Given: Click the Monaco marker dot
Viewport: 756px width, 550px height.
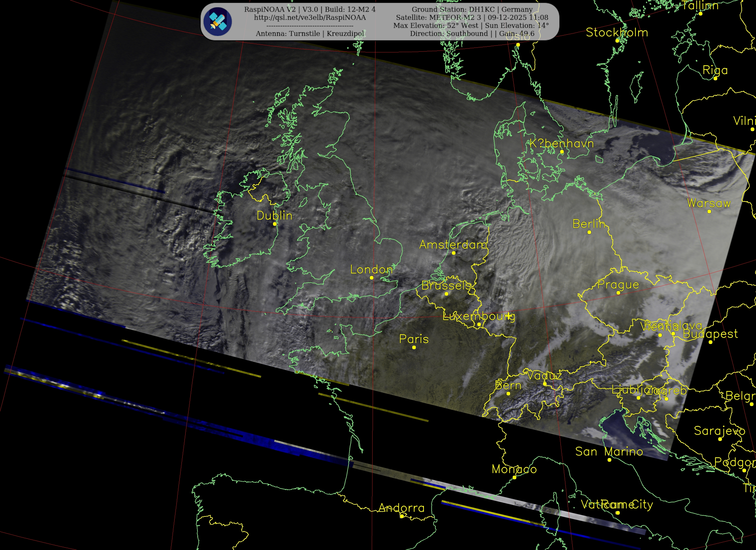Looking at the screenshot, I should [514, 477].
